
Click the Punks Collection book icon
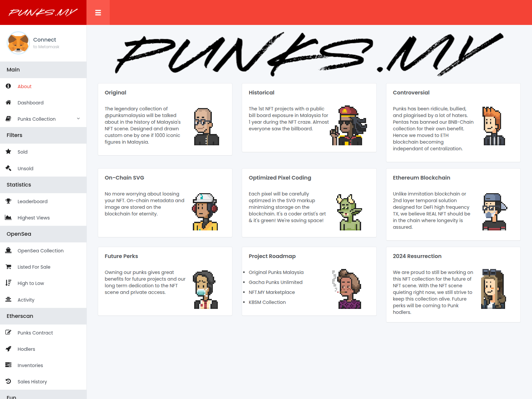click(8, 119)
